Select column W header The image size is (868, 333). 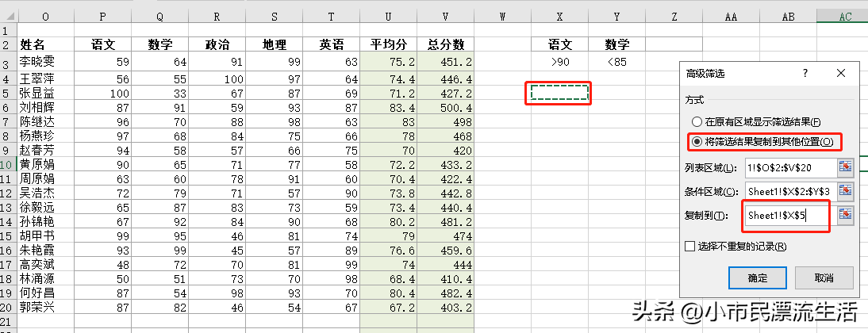(502, 17)
